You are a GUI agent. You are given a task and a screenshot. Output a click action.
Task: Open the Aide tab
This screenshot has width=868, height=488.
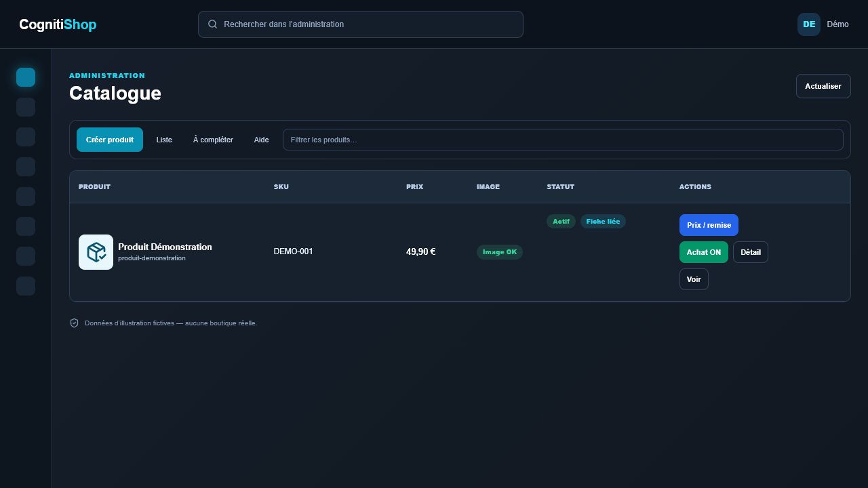[x=261, y=140]
